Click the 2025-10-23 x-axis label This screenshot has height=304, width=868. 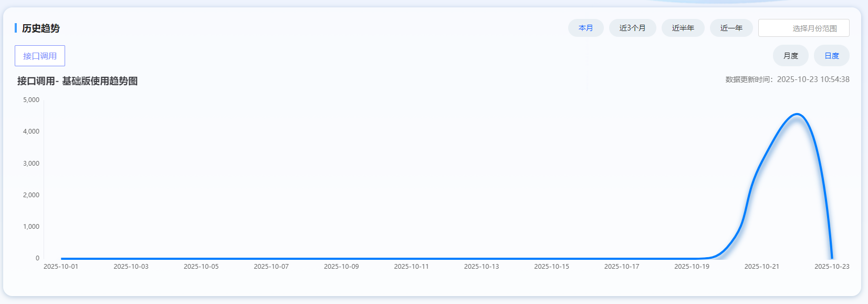click(832, 267)
